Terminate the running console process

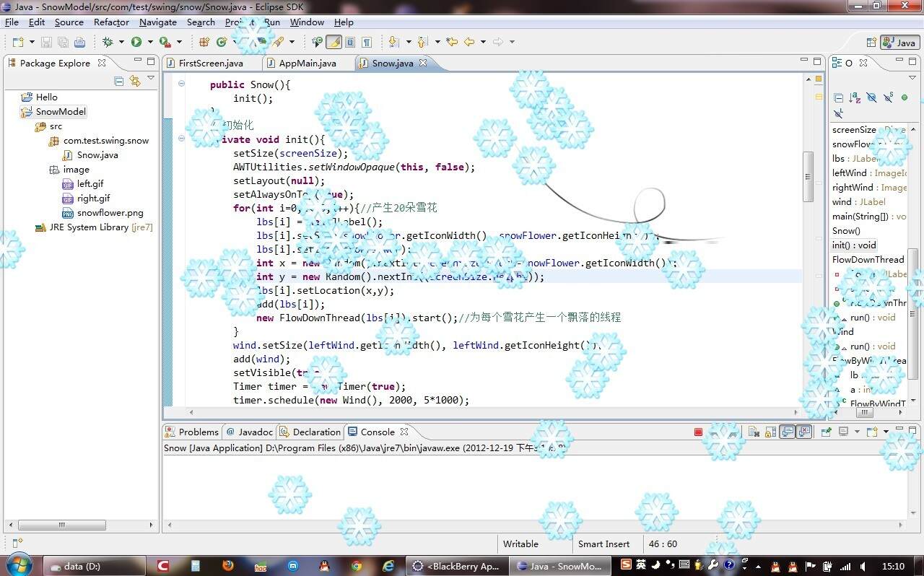coord(698,432)
